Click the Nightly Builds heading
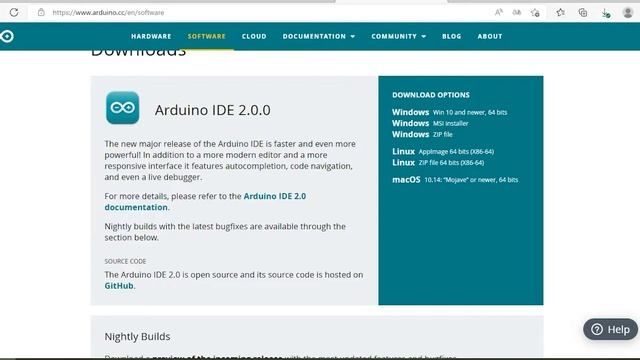Image resolution: width=640 pixels, height=360 pixels. click(137, 336)
